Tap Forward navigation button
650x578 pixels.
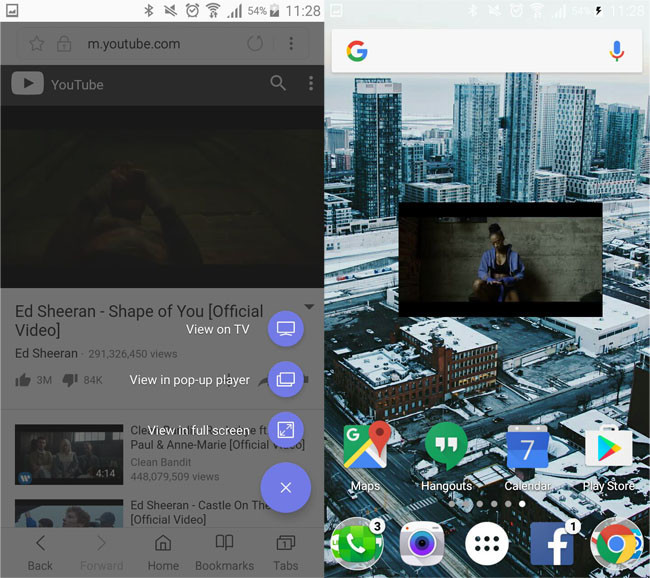[102, 553]
